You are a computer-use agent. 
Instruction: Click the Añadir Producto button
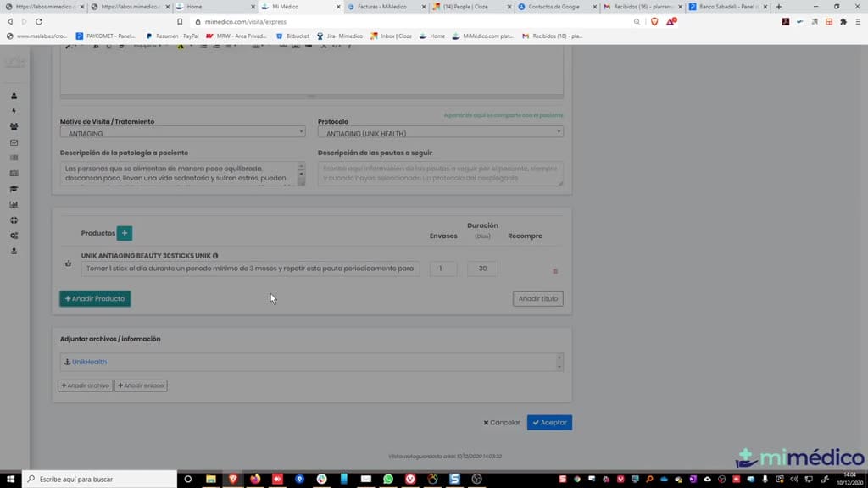coord(95,299)
